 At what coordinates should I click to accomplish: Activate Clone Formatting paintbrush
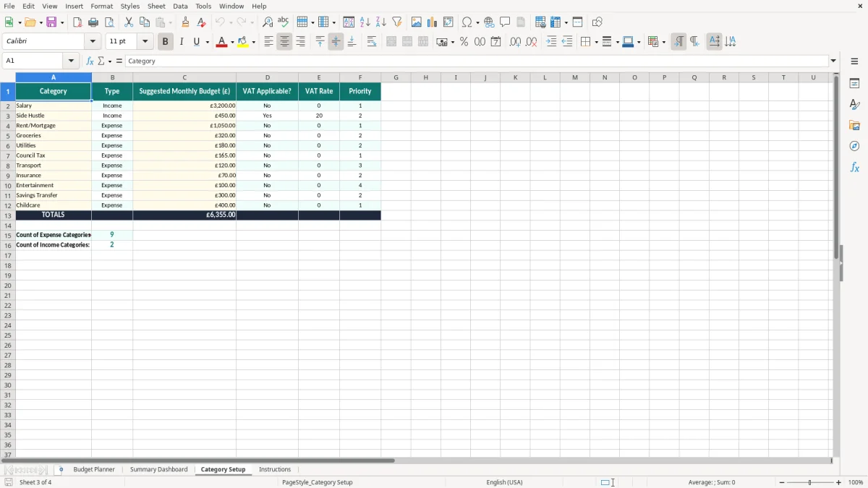coord(186,22)
